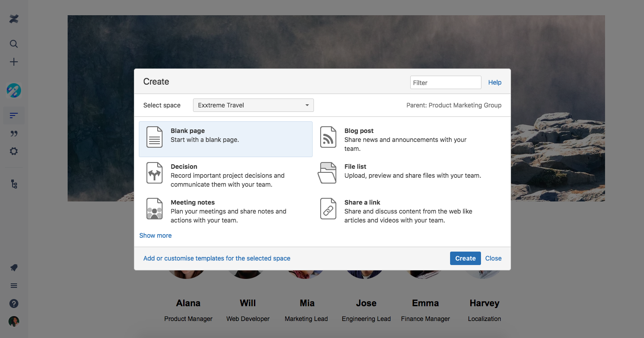This screenshot has height=338, width=644.
Task: Open the Help question mark icon
Action: click(13, 303)
